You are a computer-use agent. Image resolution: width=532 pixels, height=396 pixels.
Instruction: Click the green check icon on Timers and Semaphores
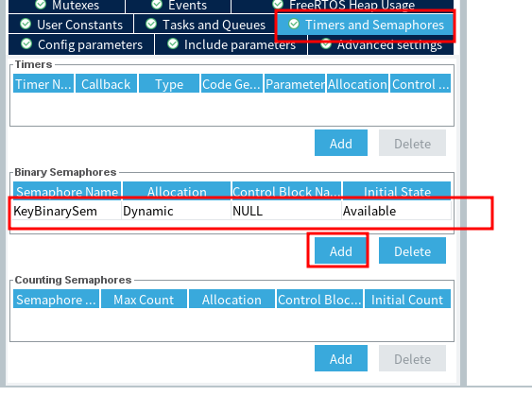(294, 24)
